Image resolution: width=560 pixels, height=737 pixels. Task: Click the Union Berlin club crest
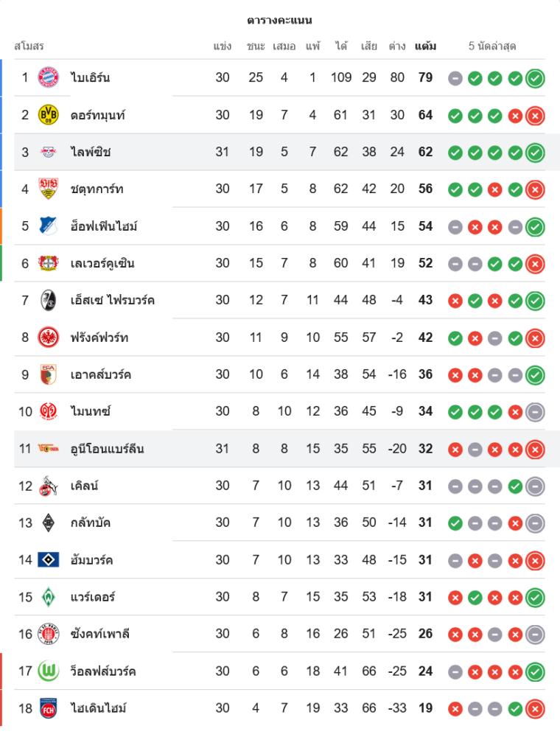(x=49, y=449)
